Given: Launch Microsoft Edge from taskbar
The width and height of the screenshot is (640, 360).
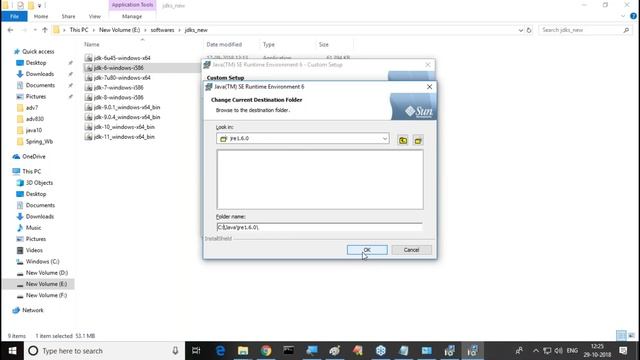Looking at the screenshot, I should tap(220, 351).
